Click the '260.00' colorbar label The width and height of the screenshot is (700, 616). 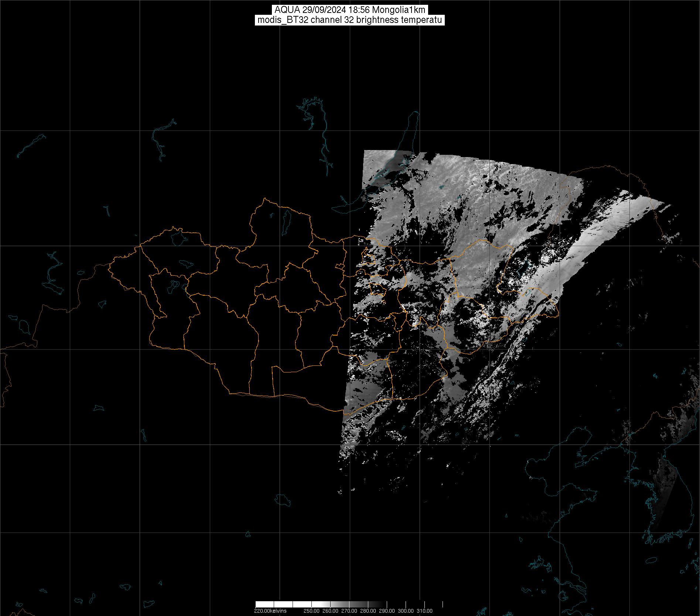point(330,611)
